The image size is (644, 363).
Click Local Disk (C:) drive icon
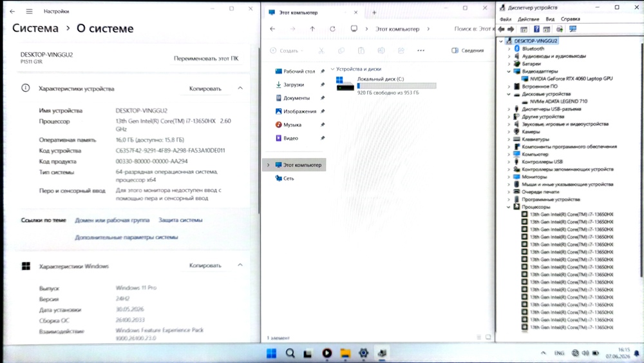345,83
